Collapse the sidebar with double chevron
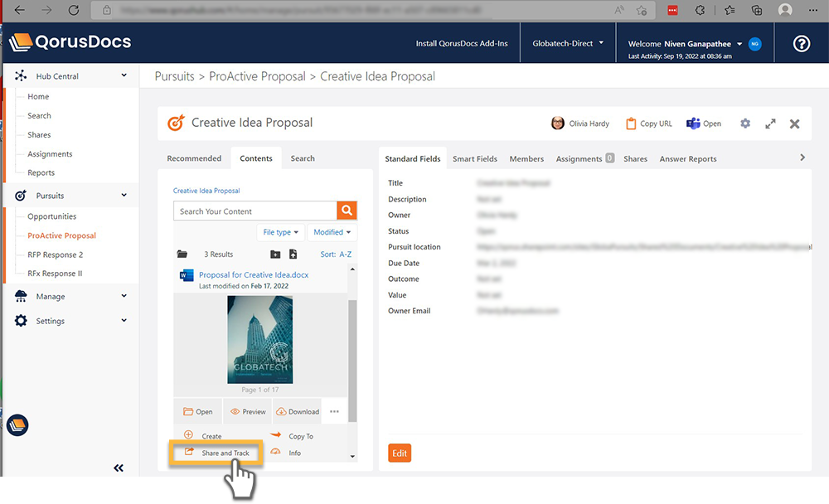The image size is (829, 504). click(x=119, y=468)
